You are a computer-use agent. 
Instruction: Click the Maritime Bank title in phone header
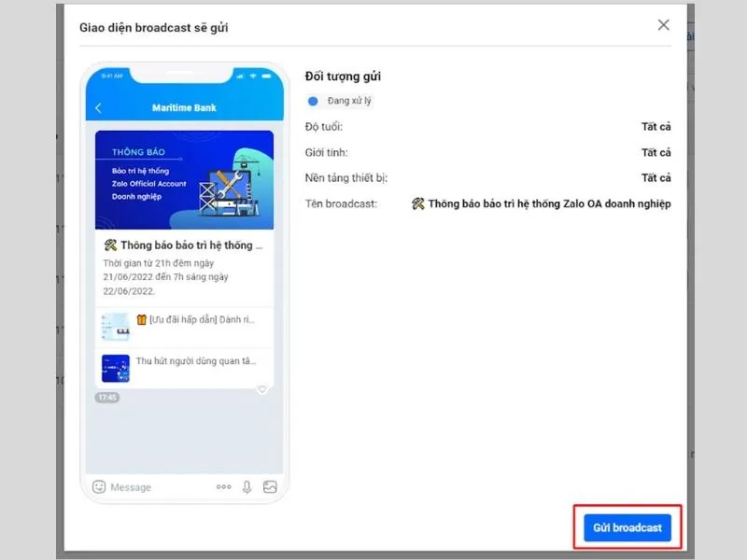coord(184,107)
